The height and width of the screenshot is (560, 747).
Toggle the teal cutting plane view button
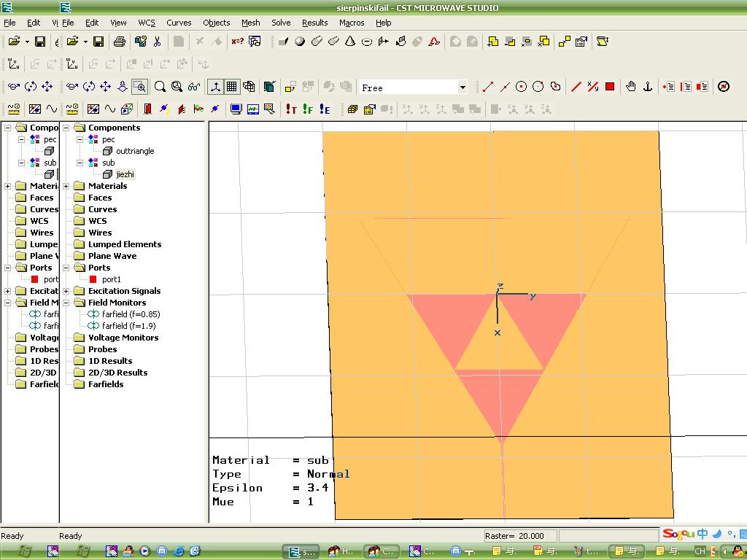(270, 87)
